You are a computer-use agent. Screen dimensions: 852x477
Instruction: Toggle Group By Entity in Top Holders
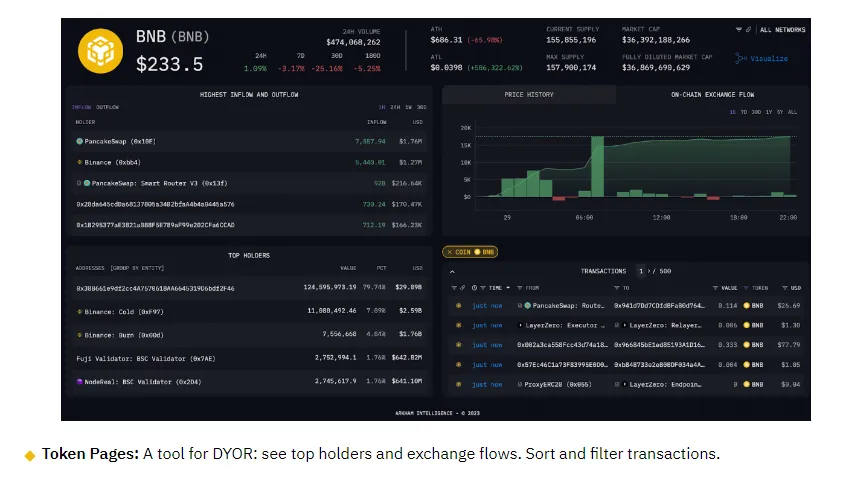[137, 268]
